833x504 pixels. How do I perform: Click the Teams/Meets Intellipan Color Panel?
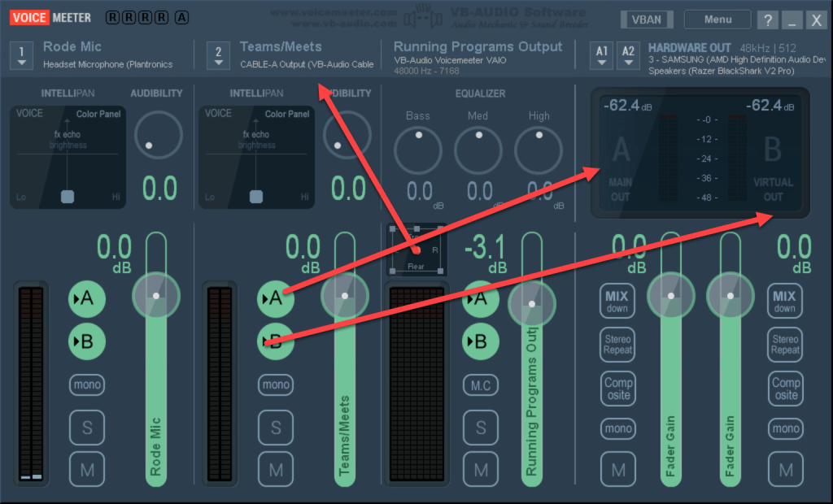(x=256, y=157)
